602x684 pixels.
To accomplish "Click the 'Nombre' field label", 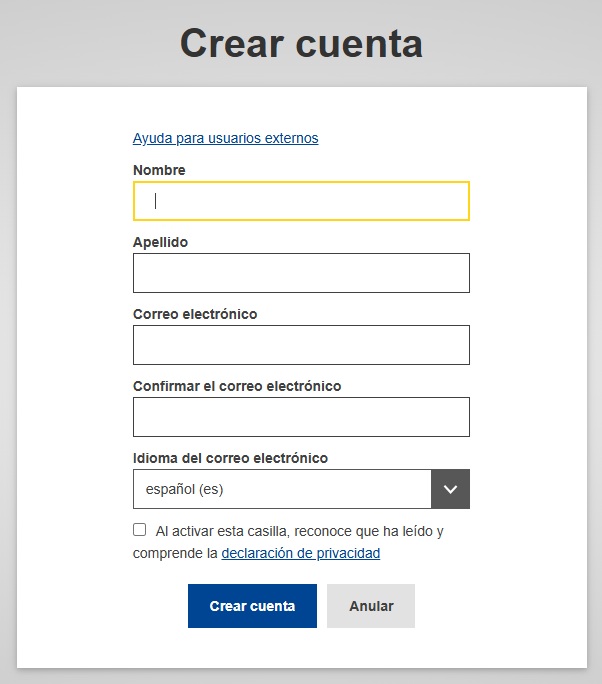I will (x=159, y=170).
